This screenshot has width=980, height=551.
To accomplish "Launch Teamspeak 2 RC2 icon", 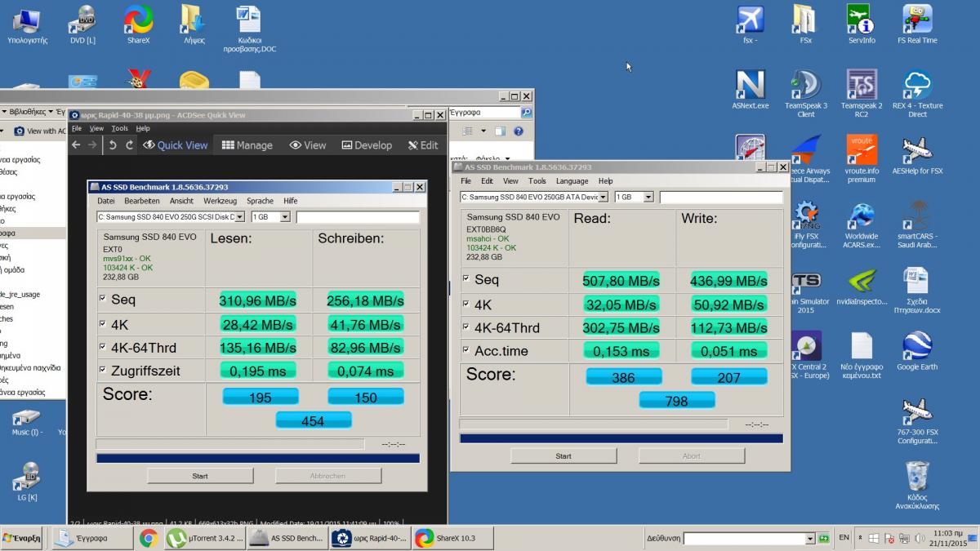I will coord(862,94).
